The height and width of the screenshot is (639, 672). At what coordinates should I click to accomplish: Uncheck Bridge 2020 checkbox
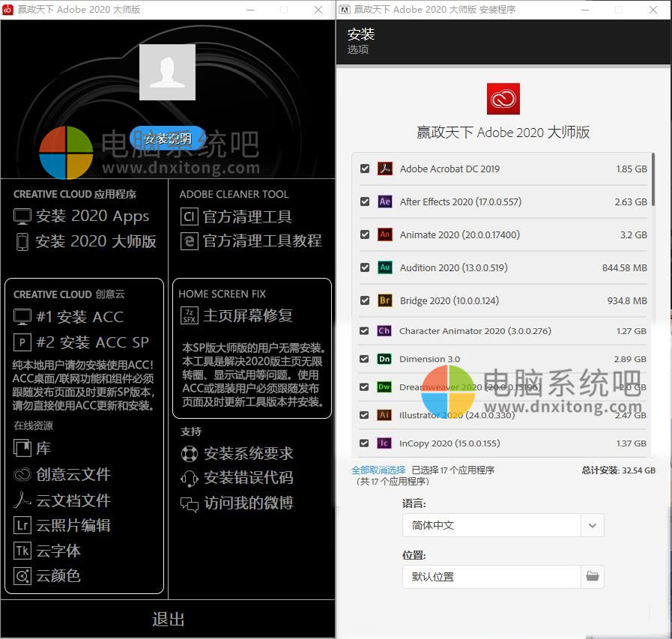pos(365,300)
